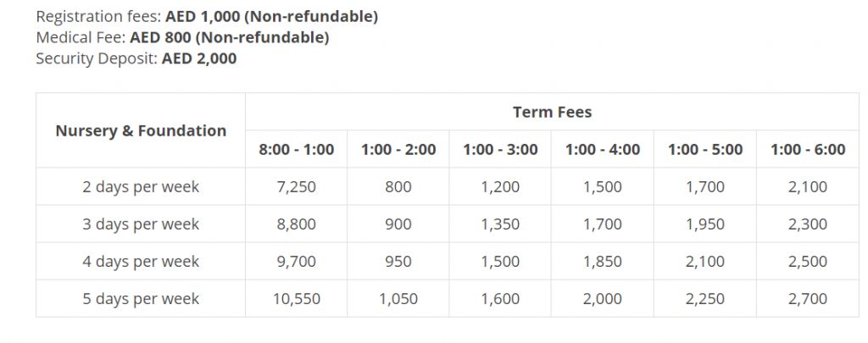Viewport: 868px width, 343px height.
Task: Click the "Security Deposit: AED 2,000" text line
Action: 136,58
